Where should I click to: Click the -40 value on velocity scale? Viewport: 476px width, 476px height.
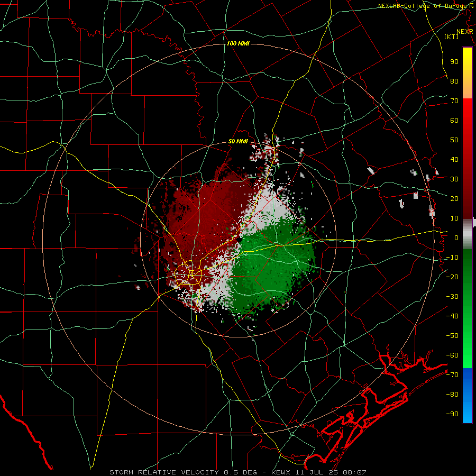[x=452, y=316]
